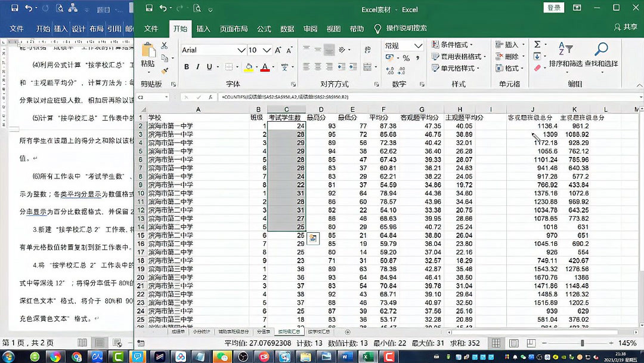Open the font size dropdown

(267, 50)
